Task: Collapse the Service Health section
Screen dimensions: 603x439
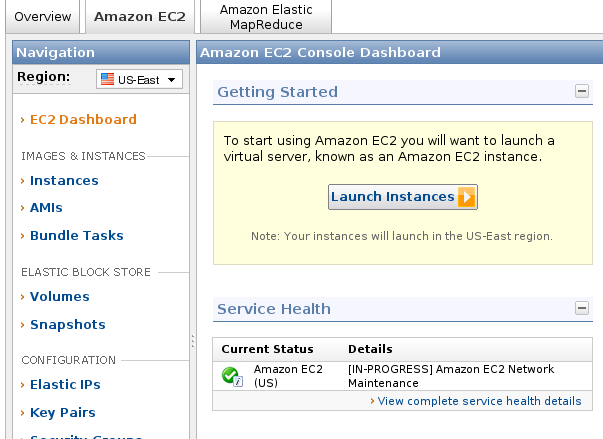Action: tap(582, 308)
